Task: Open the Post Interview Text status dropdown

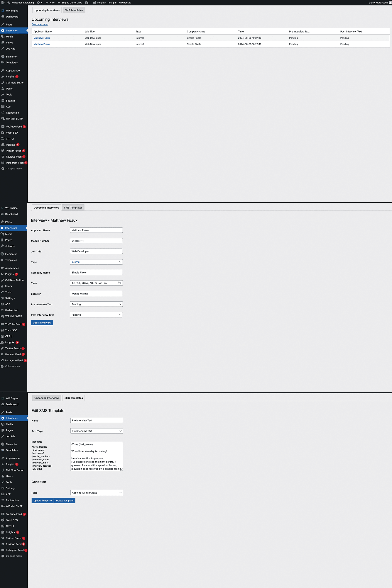Action: (96, 315)
